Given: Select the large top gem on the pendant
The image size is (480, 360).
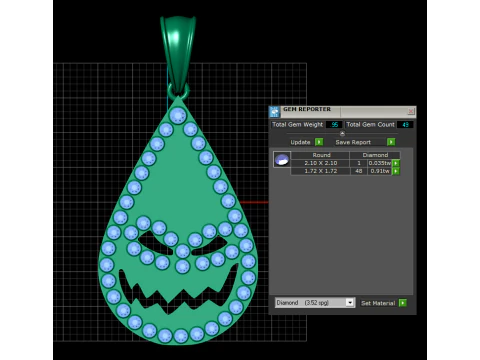Looking at the screenshot, I should click(178, 116).
